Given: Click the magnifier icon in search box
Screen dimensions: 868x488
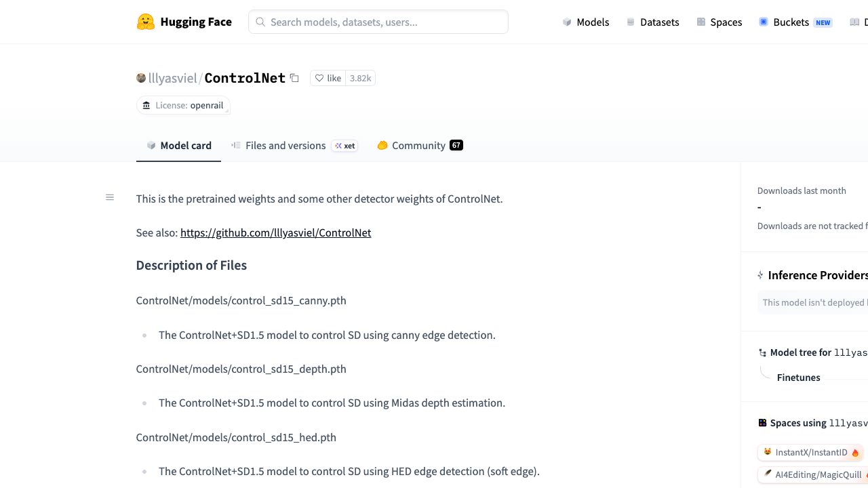Looking at the screenshot, I should click(x=260, y=22).
